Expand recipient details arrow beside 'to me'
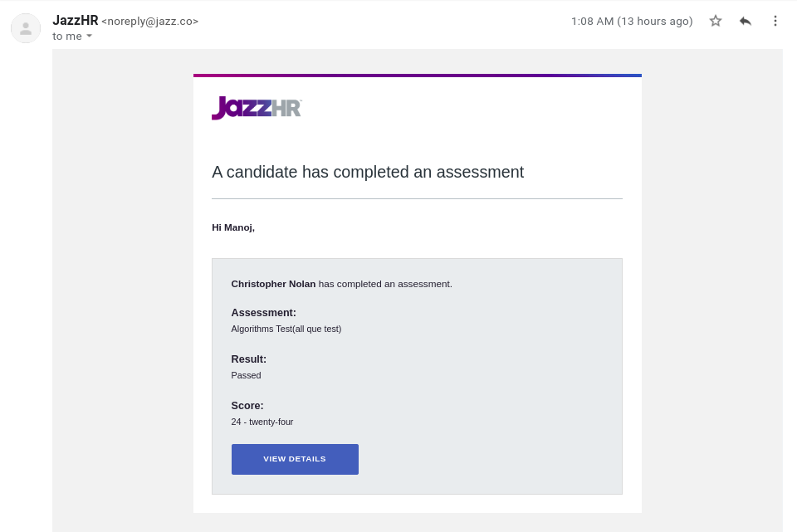 coord(89,36)
